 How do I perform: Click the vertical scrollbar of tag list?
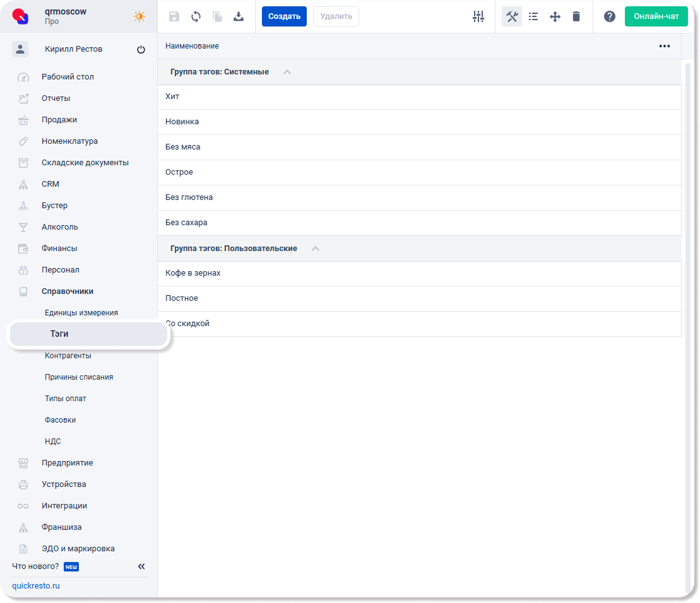coord(688,315)
